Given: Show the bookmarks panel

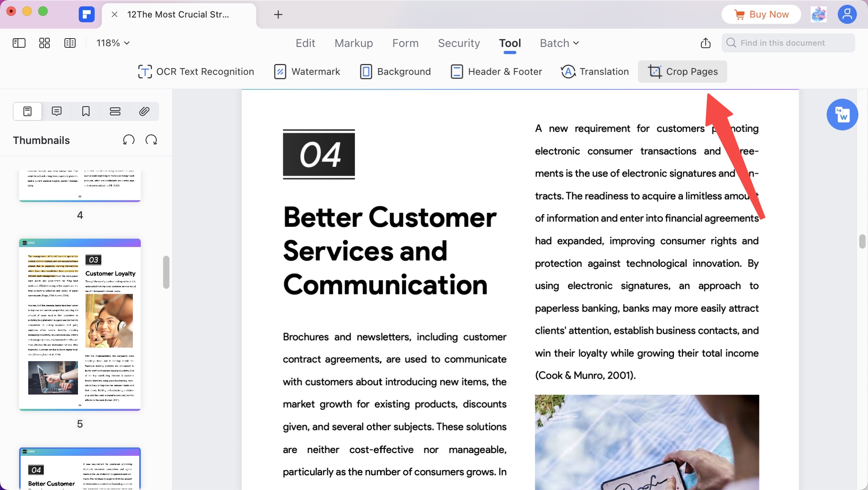Looking at the screenshot, I should 86,111.
